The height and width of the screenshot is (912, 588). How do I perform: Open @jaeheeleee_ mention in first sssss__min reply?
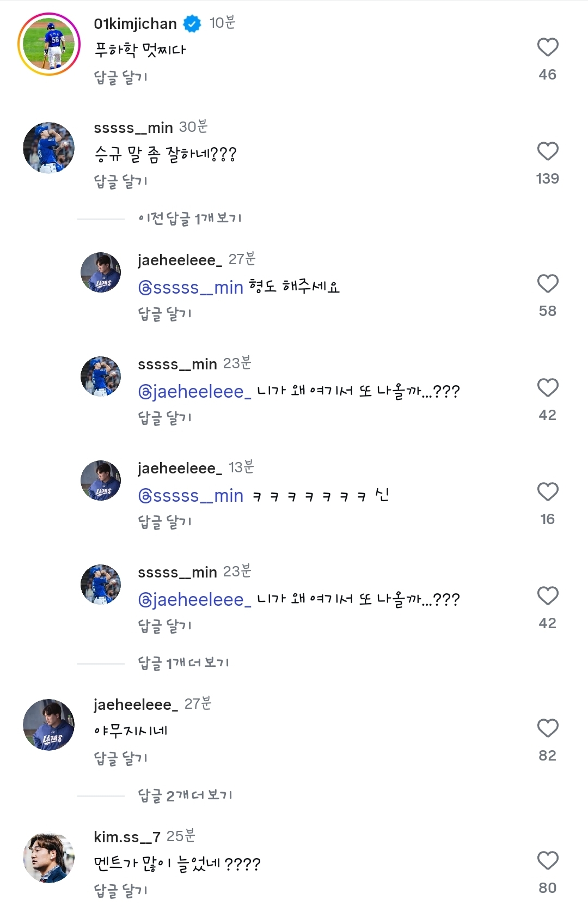pos(194,391)
